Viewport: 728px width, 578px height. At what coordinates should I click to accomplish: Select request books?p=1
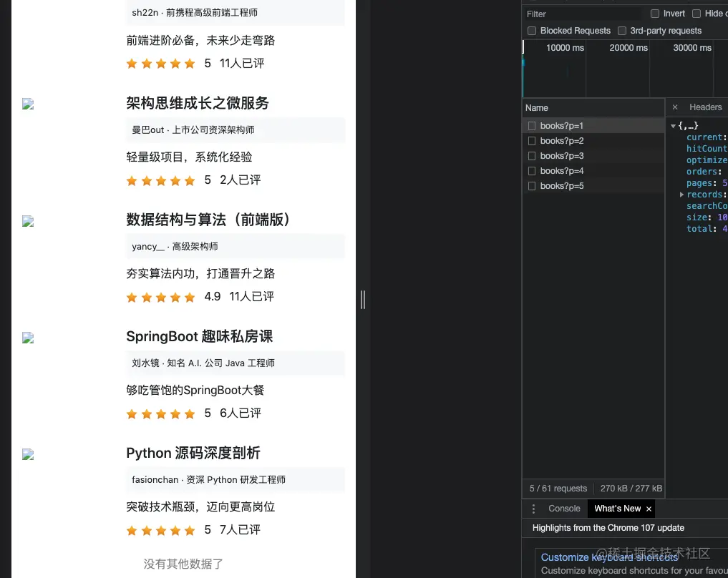pyautogui.click(x=593, y=126)
